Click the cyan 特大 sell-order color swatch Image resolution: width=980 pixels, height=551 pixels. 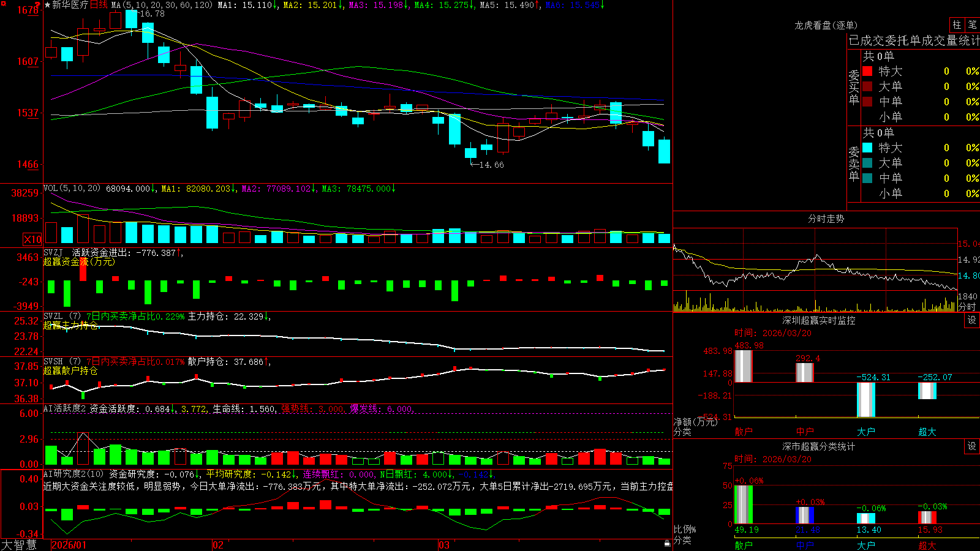pos(867,148)
